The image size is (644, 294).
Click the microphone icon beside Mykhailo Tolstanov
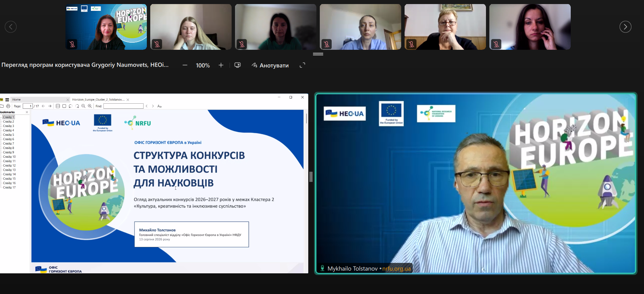click(322, 268)
